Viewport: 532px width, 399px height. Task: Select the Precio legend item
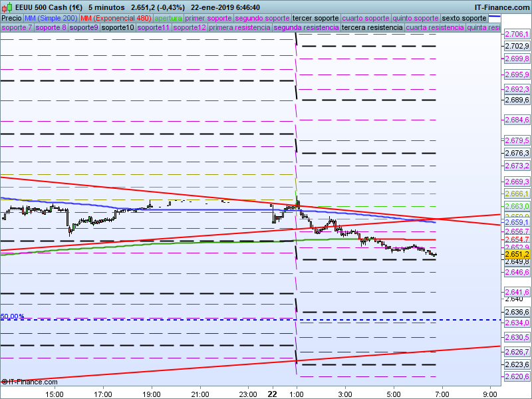pos(11,18)
